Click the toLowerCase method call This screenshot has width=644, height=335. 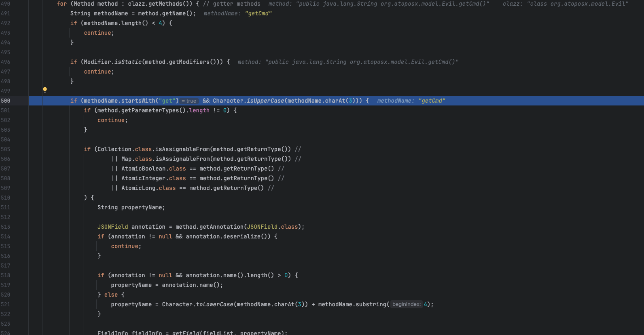pyautogui.click(x=214, y=304)
